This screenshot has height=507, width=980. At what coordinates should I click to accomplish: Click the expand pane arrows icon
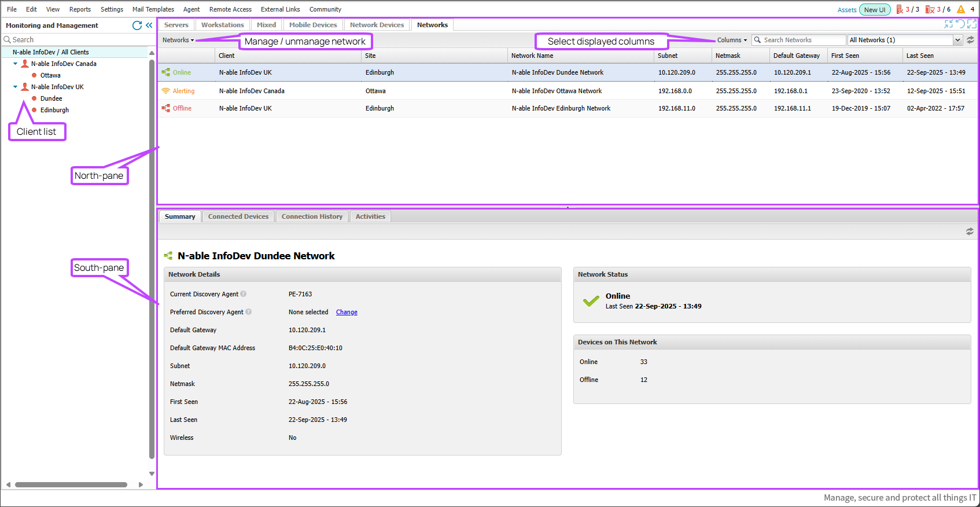(x=972, y=24)
